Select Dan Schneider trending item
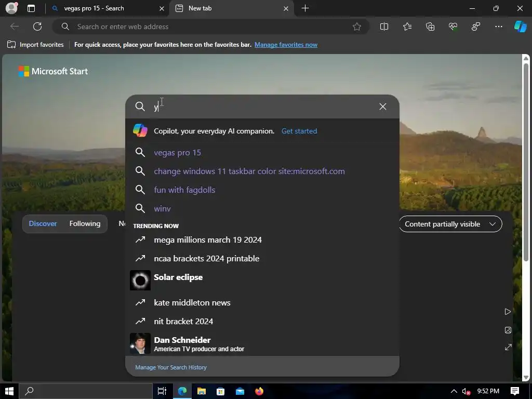 (x=262, y=343)
